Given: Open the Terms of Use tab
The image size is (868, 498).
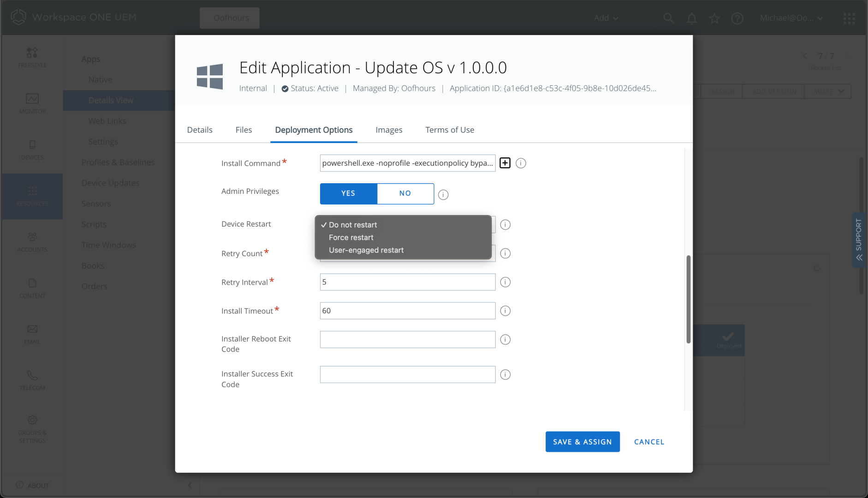Looking at the screenshot, I should coord(449,130).
